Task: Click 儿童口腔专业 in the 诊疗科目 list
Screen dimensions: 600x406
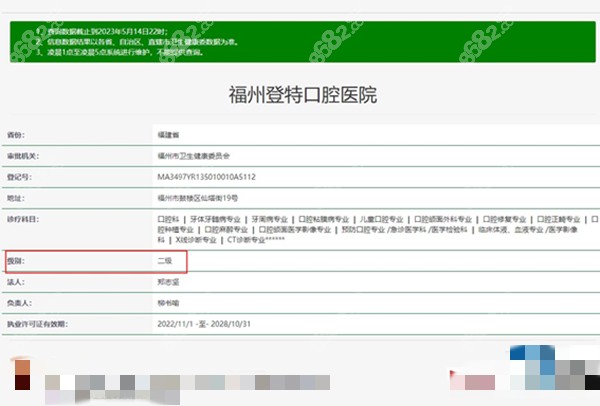Action: pyautogui.click(x=382, y=219)
